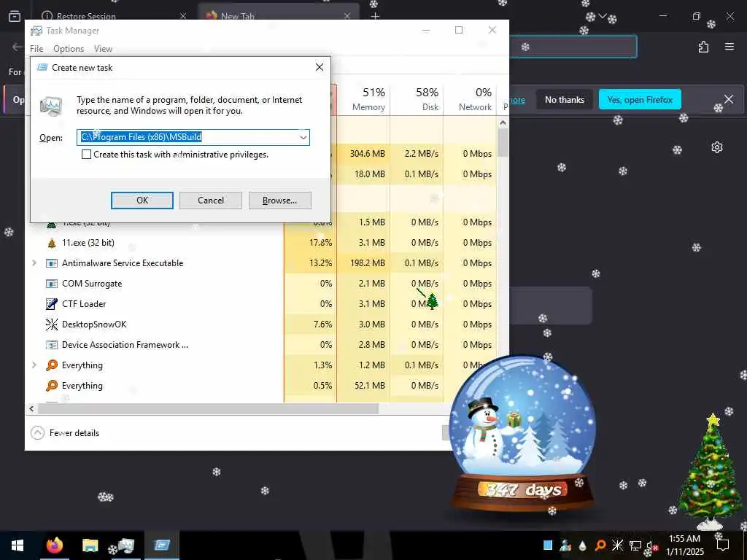Click into the Open path input field
This screenshot has width=747, height=560.
pos(187,138)
